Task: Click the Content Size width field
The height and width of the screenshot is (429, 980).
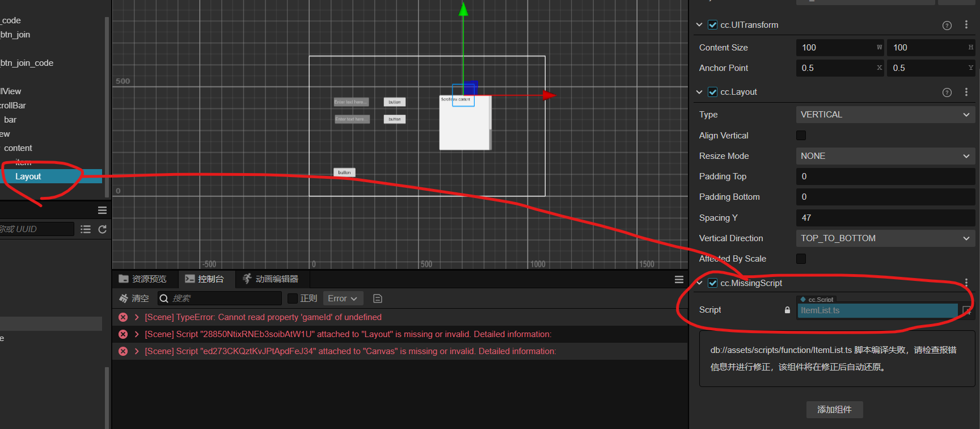Action: [x=840, y=48]
